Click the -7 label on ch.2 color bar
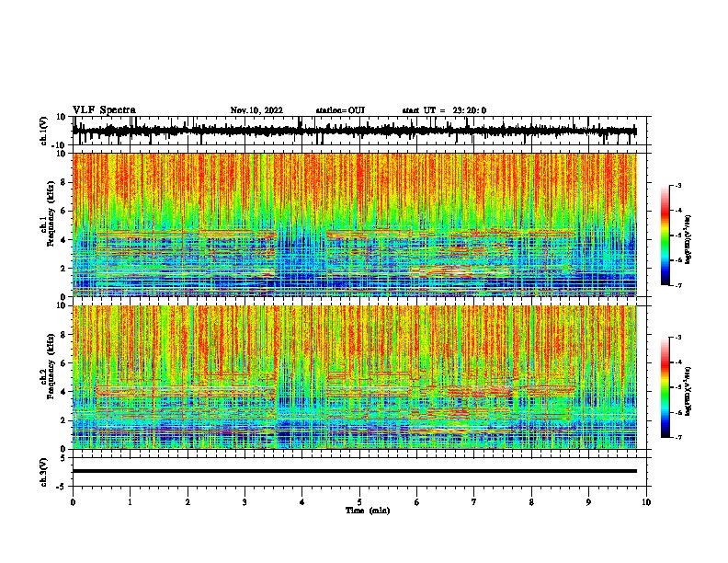728x563 pixels. tap(677, 437)
